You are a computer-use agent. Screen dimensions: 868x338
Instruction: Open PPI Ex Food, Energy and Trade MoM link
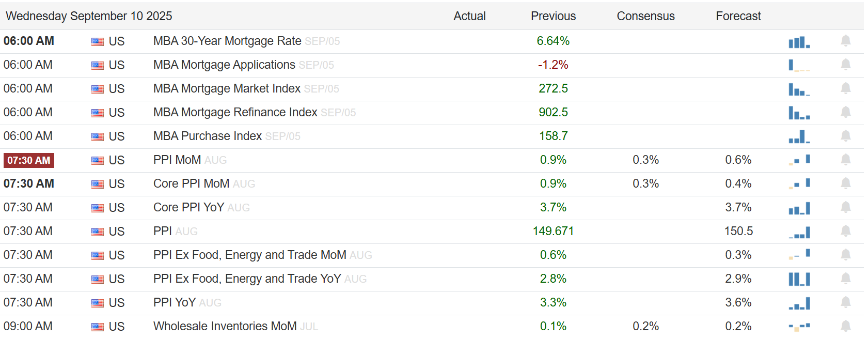(249, 255)
